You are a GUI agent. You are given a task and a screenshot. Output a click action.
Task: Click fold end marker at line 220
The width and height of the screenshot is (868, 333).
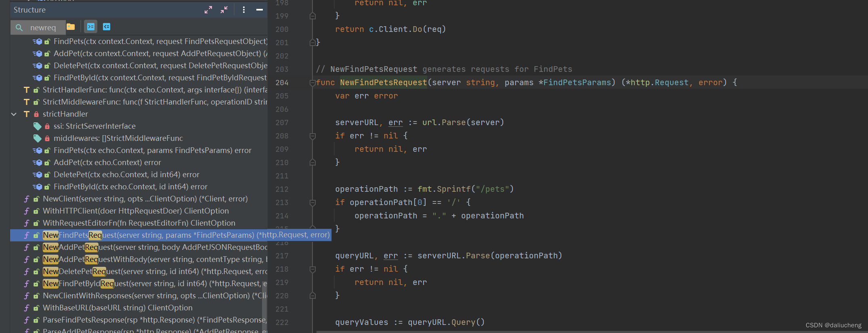(x=312, y=295)
